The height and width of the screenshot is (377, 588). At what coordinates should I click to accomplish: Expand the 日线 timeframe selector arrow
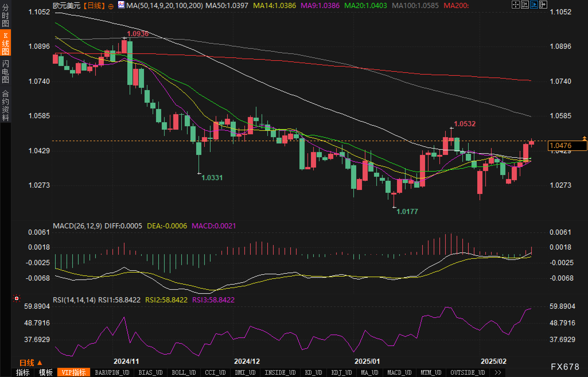tap(39, 363)
